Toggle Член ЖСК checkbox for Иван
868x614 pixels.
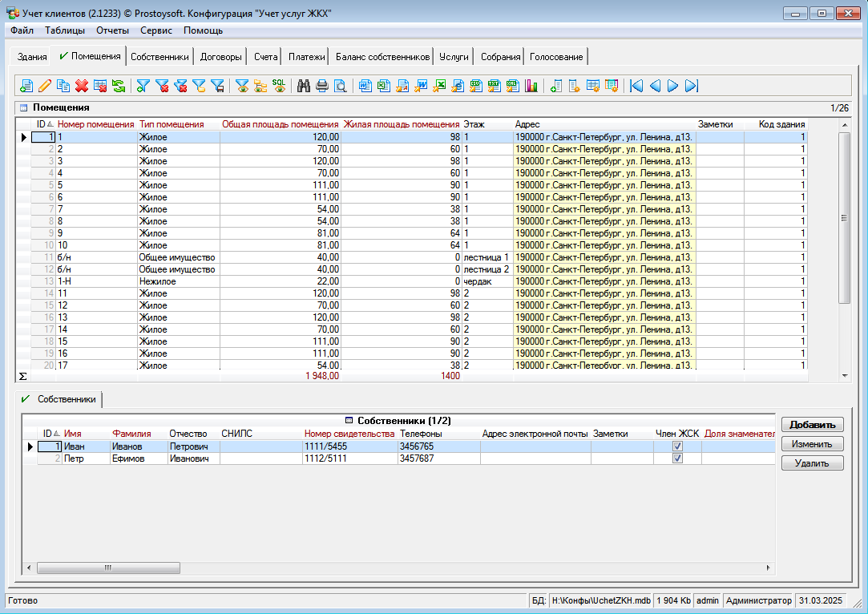(x=677, y=446)
